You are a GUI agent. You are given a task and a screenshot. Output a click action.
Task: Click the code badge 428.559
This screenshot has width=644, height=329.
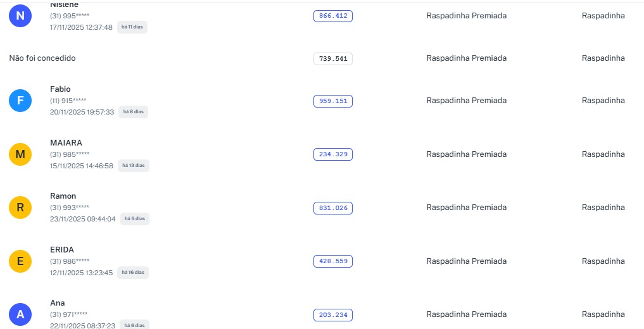(333, 261)
